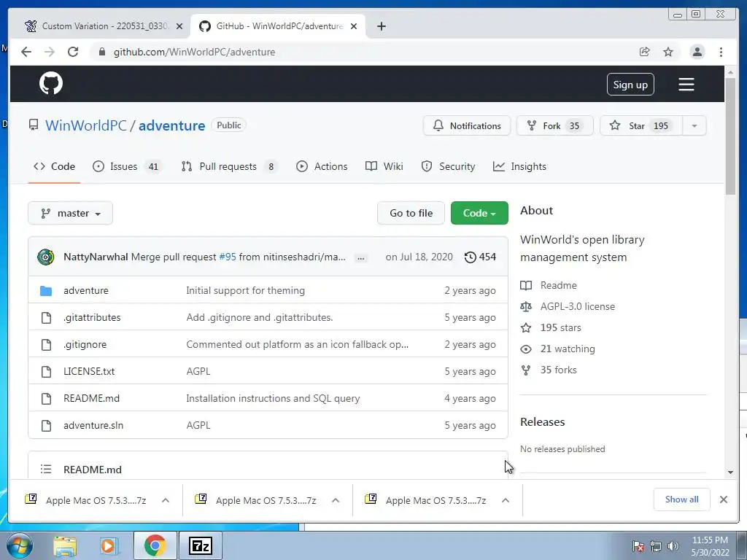
Task: Open the adventure repository name link
Action: 172,125
